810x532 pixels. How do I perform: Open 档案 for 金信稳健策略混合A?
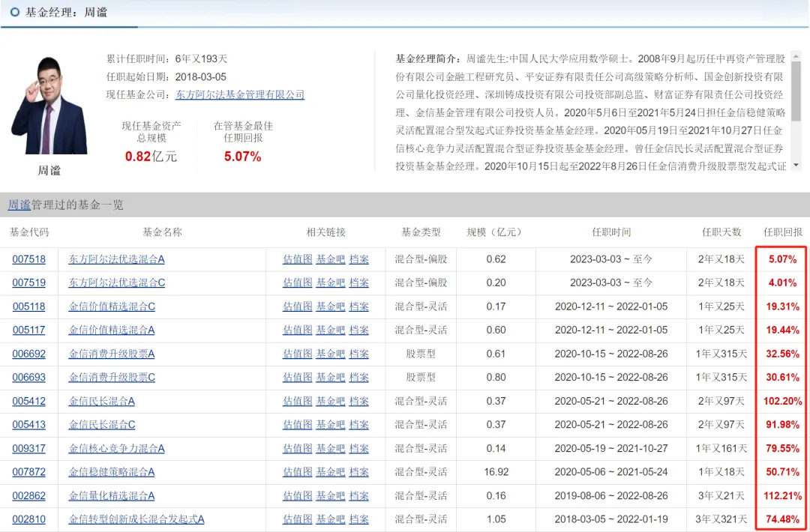click(359, 471)
